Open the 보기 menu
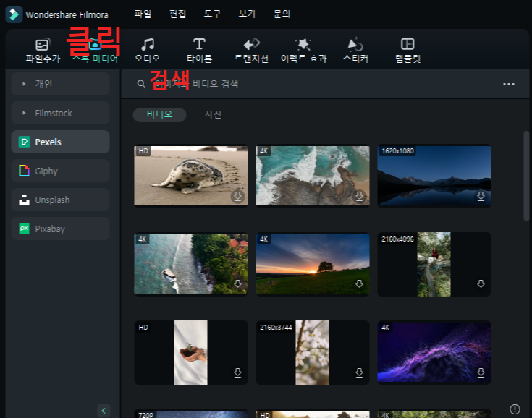The height and width of the screenshot is (418, 532). [x=247, y=14]
